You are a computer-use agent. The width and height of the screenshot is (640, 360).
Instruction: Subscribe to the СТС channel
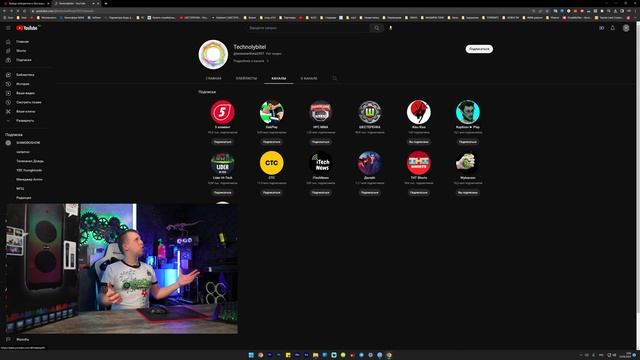click(x=271, y=193)
